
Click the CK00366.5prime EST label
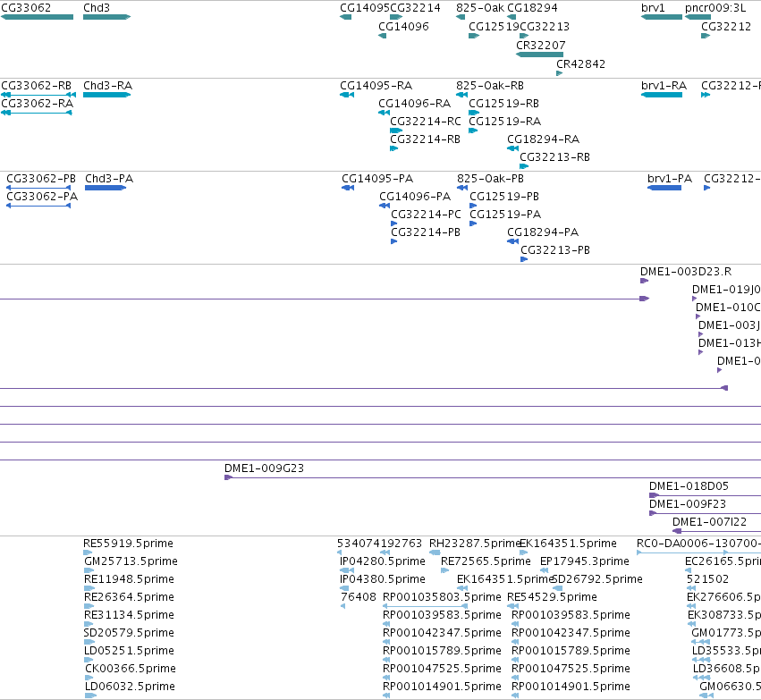point(131,669)
